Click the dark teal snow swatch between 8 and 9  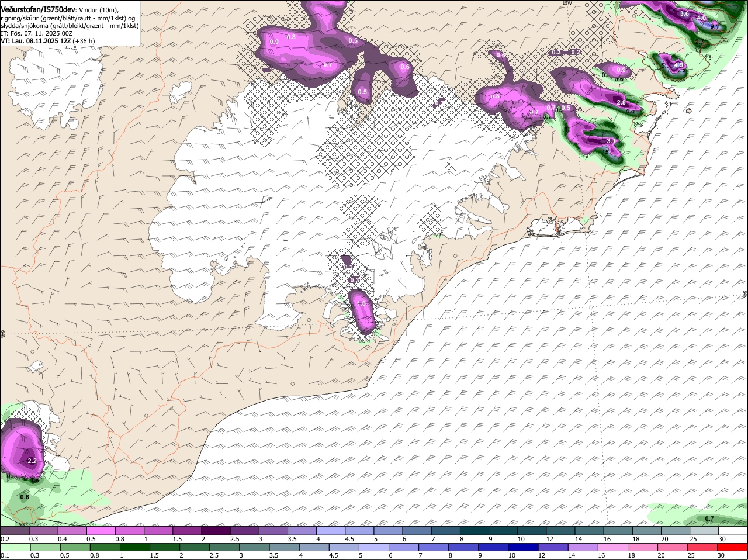point(475,531)
